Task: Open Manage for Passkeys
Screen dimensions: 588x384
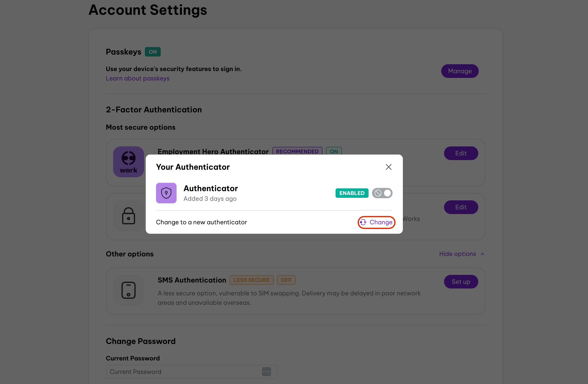Action: 459,71
